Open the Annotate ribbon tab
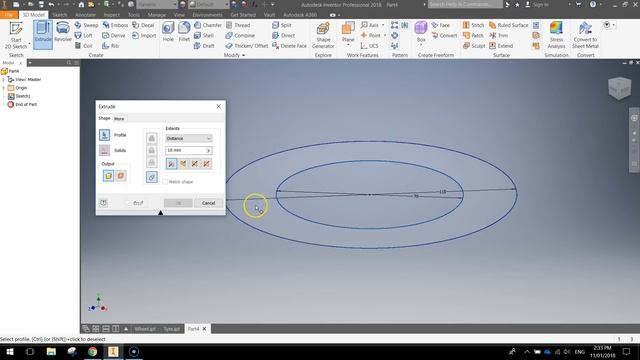The height and width of the screenshot is (360, 640). (x=85, y=15)
